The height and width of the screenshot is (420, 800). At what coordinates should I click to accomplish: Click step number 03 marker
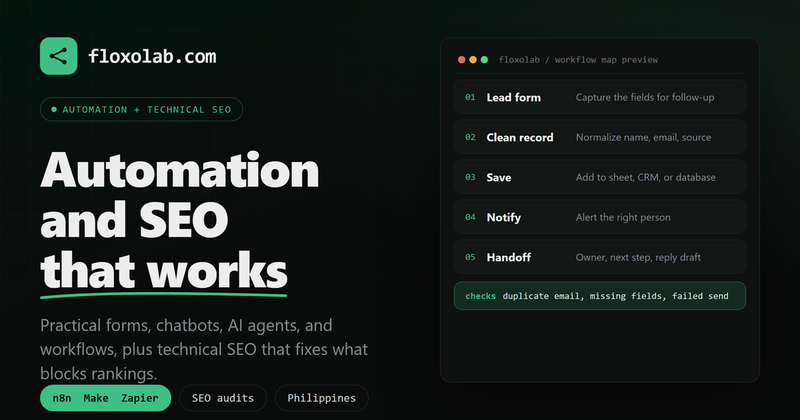[470, 177]
